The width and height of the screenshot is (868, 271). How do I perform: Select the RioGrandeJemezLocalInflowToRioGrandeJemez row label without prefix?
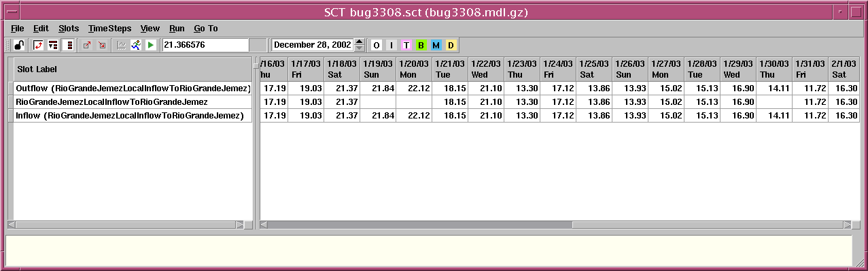(133, 102)
